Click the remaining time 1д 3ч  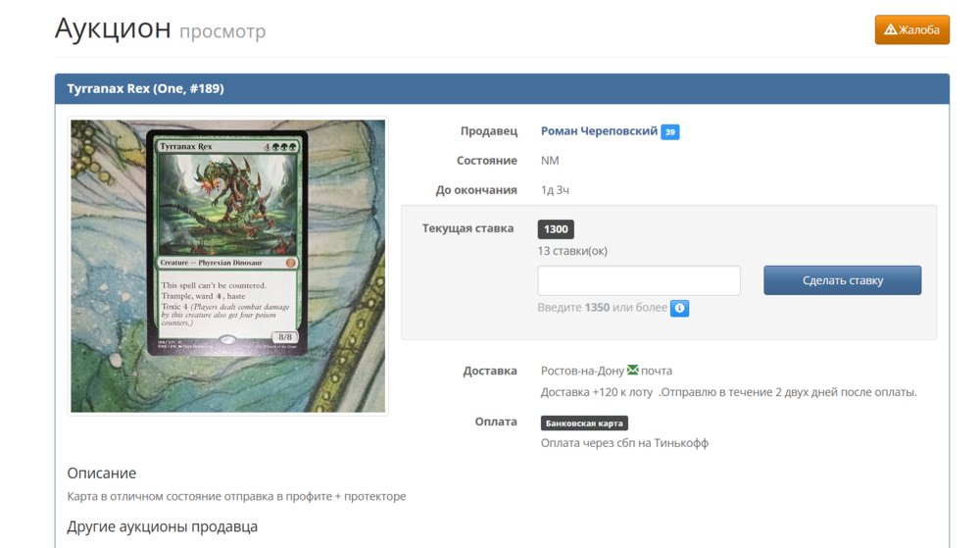point(555,190)
